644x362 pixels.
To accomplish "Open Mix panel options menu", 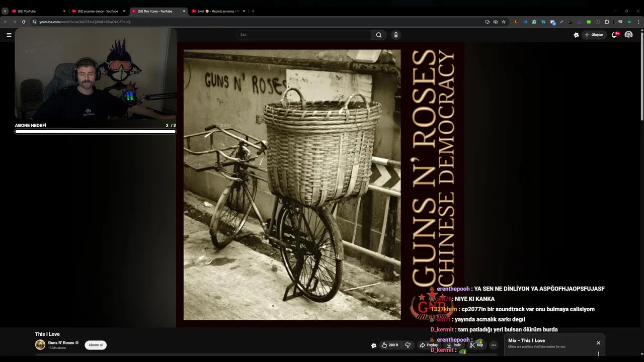I will pyautogui.click(x=598, y=353).
